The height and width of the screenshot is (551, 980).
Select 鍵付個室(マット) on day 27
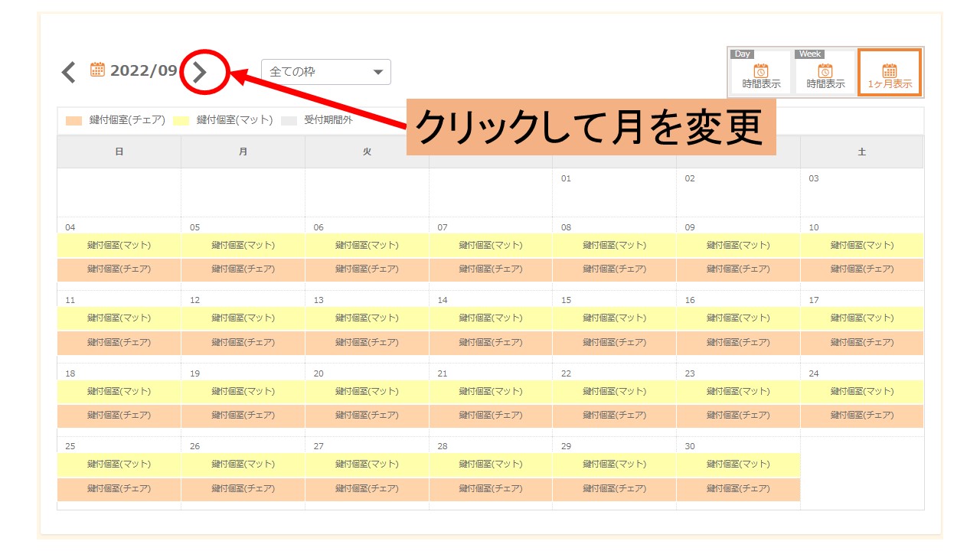pyautogui.click(x=367, y=465)
